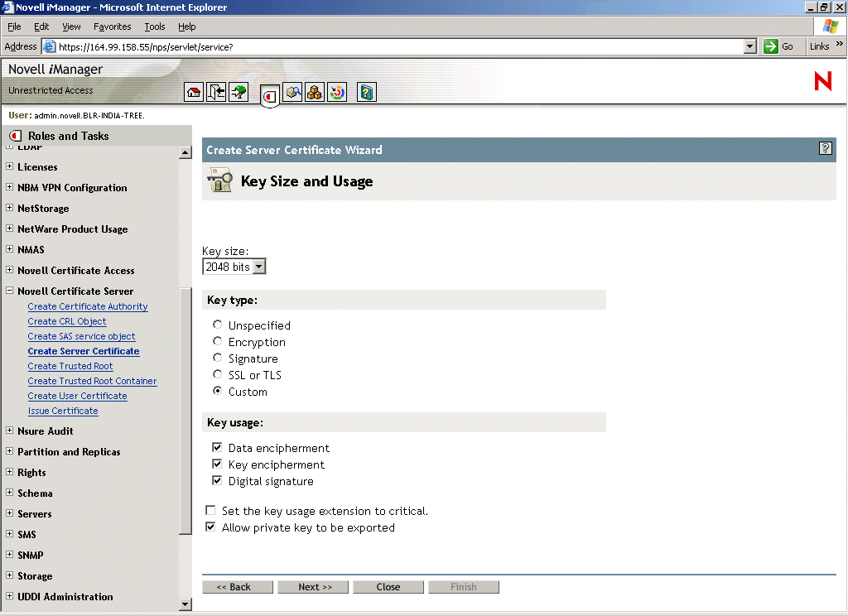This screenshot has width=848, height=616.
Task: Expand Novell Certificate Access role
Action: [x=10, y=269]
